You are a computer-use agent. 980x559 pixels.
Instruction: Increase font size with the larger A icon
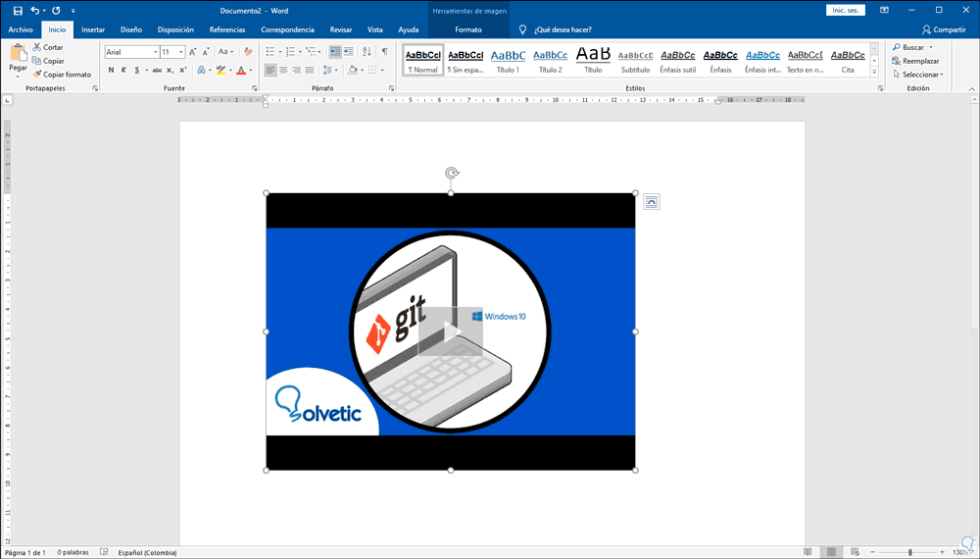(x=192, y=52)
